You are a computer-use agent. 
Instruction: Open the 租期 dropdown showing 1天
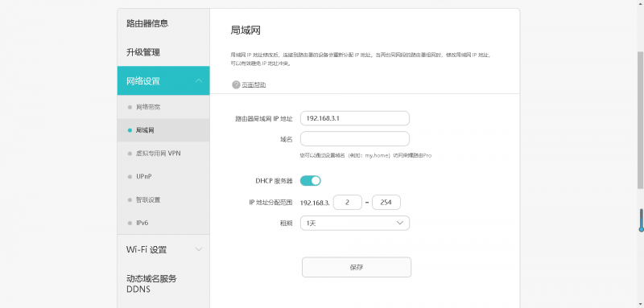[355, 223]
